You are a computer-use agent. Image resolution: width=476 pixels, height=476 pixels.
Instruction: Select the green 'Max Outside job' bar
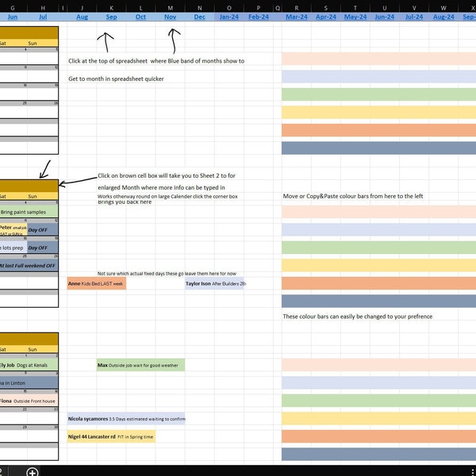point(141,365)
